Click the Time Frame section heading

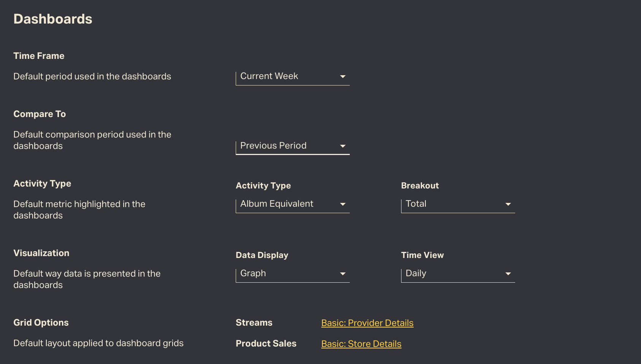pyautogui.click(x=39, y=56)
